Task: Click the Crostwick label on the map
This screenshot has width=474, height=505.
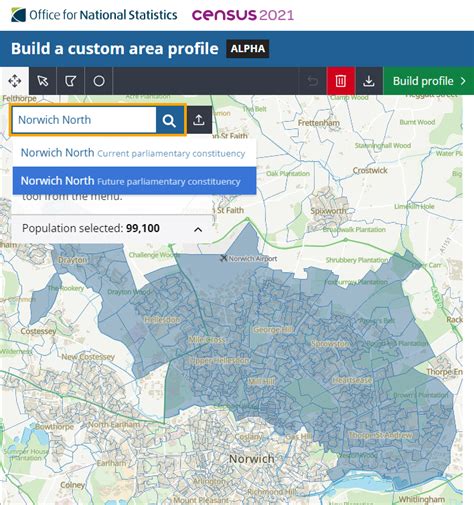Action: point(370,170)
